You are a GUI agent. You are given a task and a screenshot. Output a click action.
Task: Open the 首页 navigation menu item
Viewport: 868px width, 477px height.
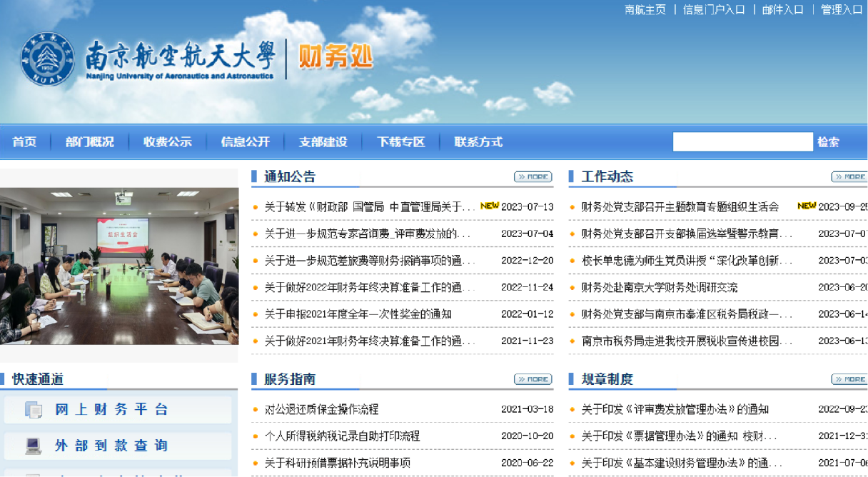pos(24,142)
